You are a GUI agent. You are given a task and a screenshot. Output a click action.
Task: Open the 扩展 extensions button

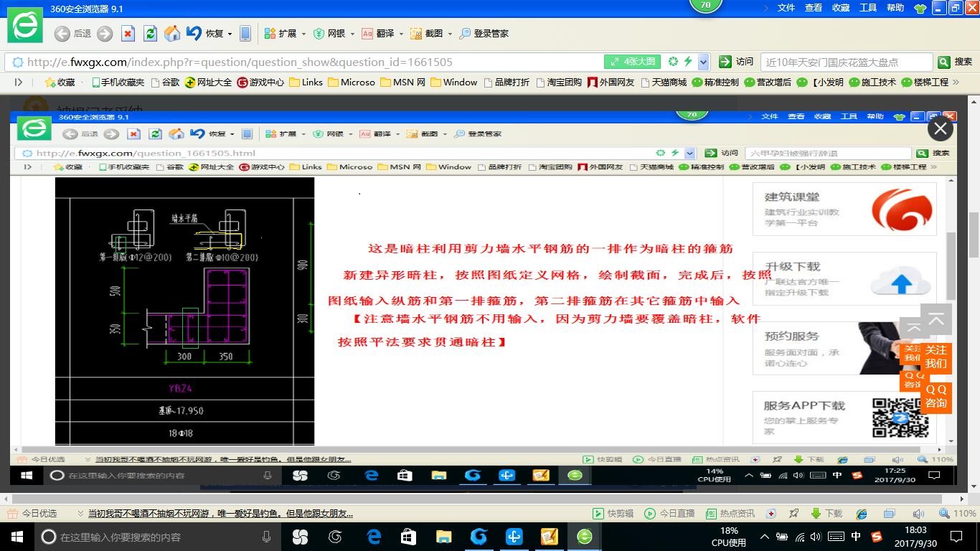(281, 33)
